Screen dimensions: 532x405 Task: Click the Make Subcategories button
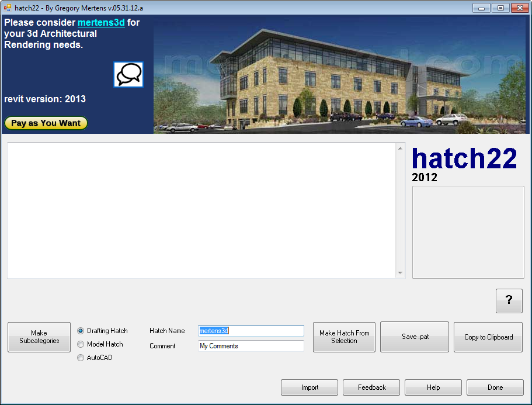point(39,337)
